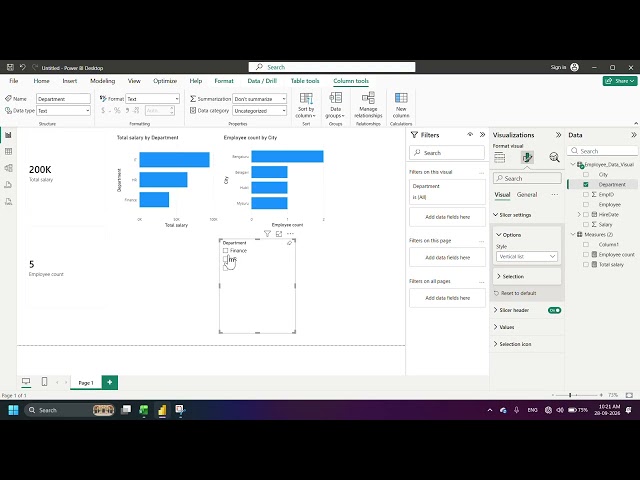Screen dimensions: 640x480
Task: Collapse the Visualizations pane
Action: [x=558, y=135]
